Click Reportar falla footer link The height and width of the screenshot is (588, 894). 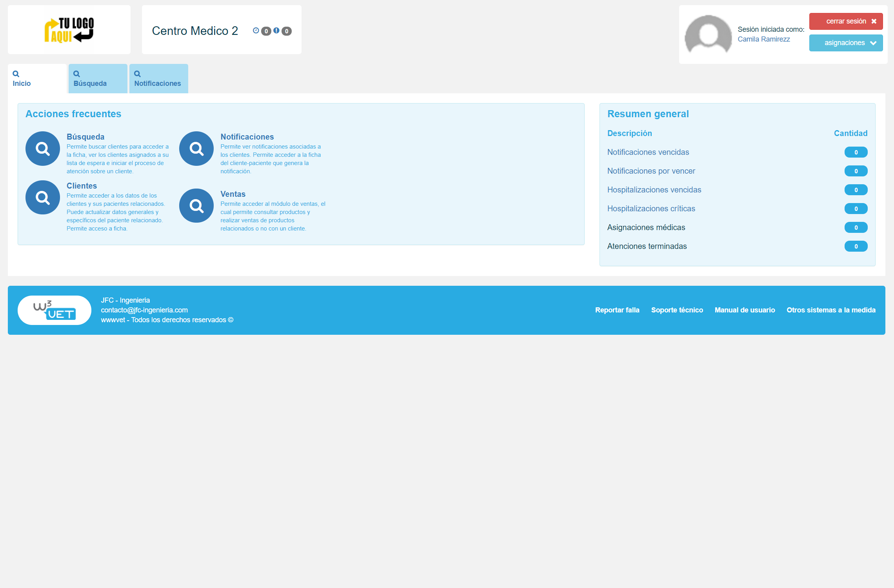pyautogui.click(x=617, y=310)
